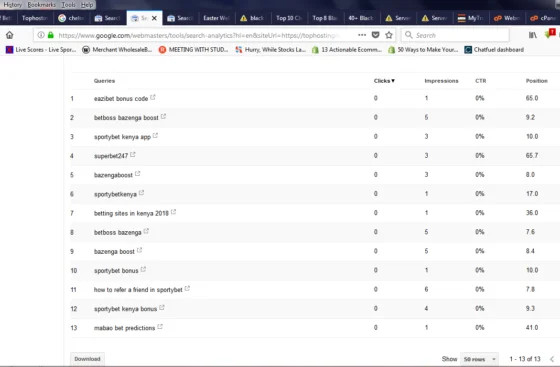
Task: Sort the table by Clicks column
Action: [384, 81]
